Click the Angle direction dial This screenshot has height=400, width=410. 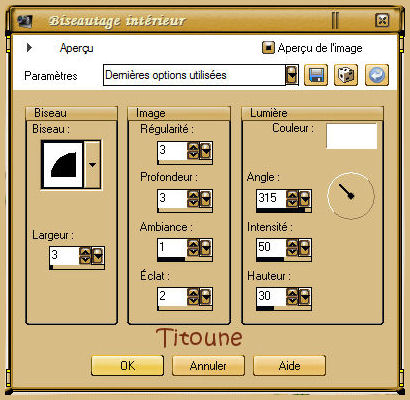coord(351,196)
